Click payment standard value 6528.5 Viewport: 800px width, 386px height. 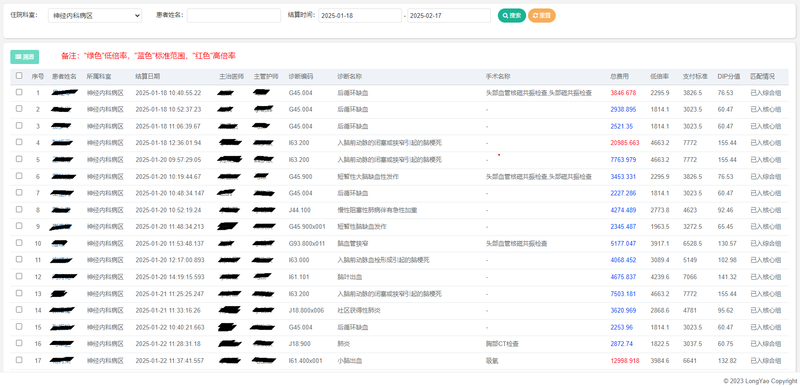(x=693, y=244)
